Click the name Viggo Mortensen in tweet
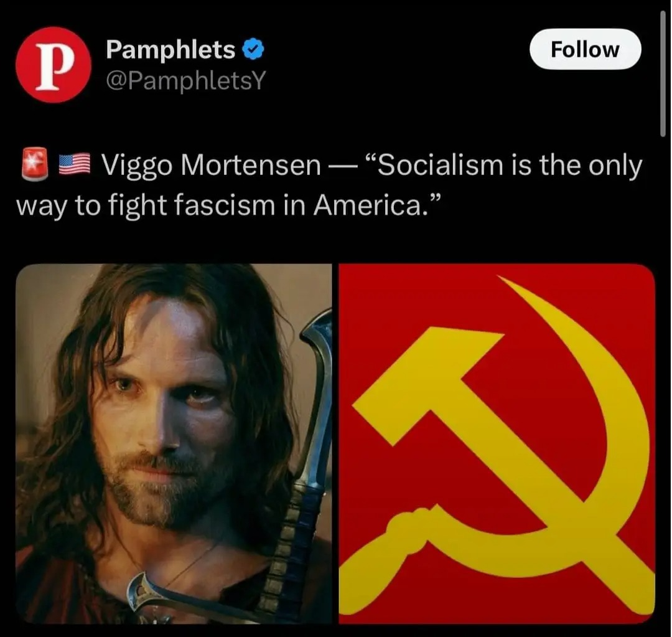 pyautogui.click(x=212, y=165)
